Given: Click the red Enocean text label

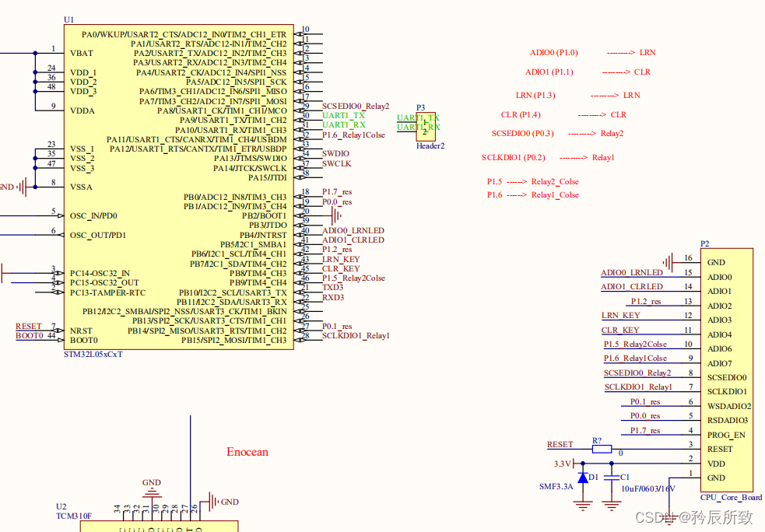Looking at the screenshot, I should (247, 452).
